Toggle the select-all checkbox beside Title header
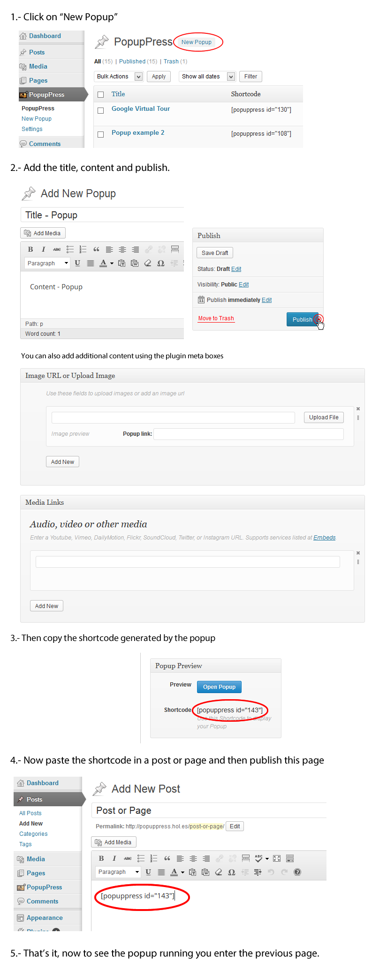Image resolution: width=372 pixels, height=980 pixels. coord(100,94)
